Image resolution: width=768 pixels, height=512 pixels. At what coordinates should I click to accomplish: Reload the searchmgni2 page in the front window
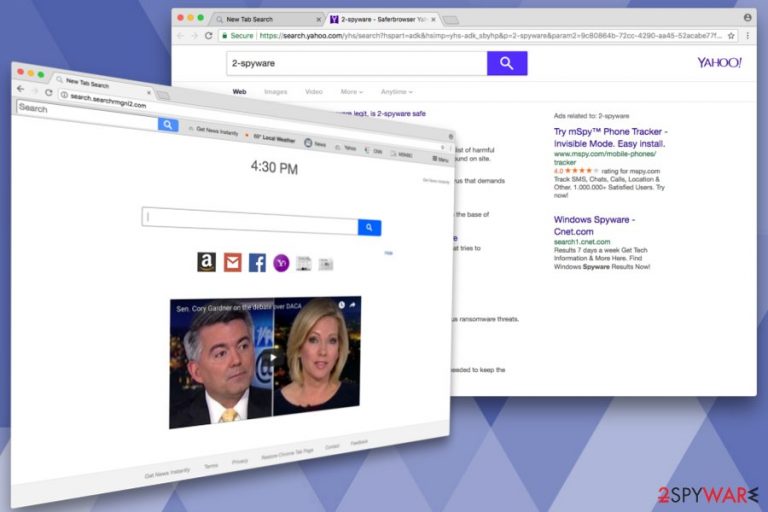click(x=48, y=92)
